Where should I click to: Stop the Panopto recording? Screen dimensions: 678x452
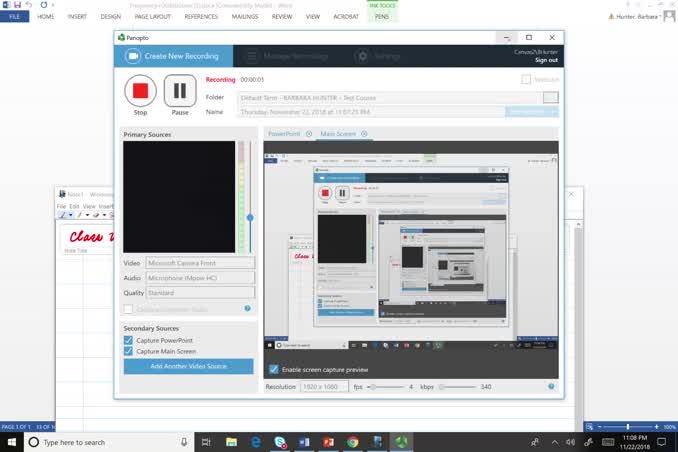pyautogui.click(x=140, y=91)
